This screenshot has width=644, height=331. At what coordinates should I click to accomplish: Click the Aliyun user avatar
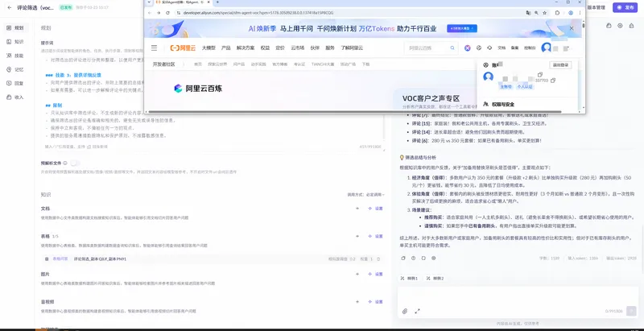[547, 48]
